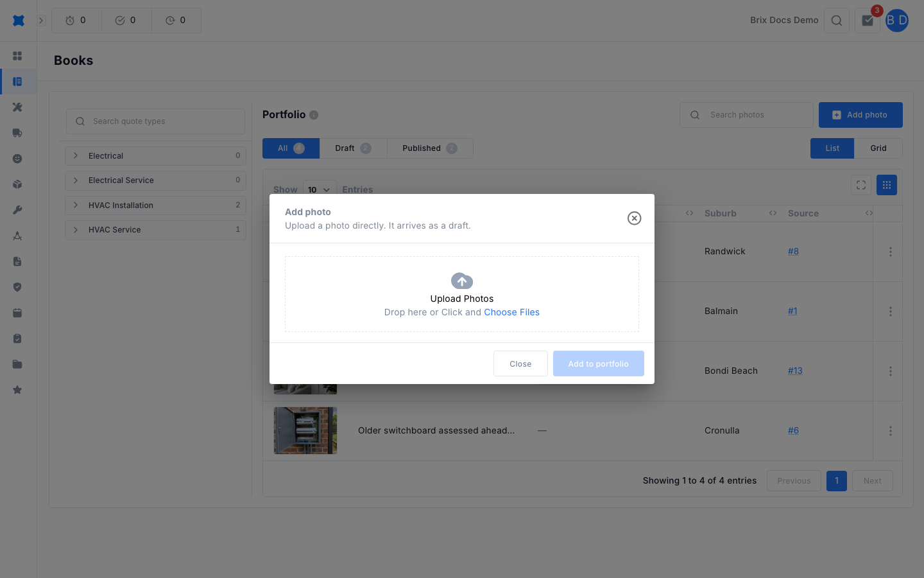
Task: Open the box package icon in sidebar
Action: (17, 184)
